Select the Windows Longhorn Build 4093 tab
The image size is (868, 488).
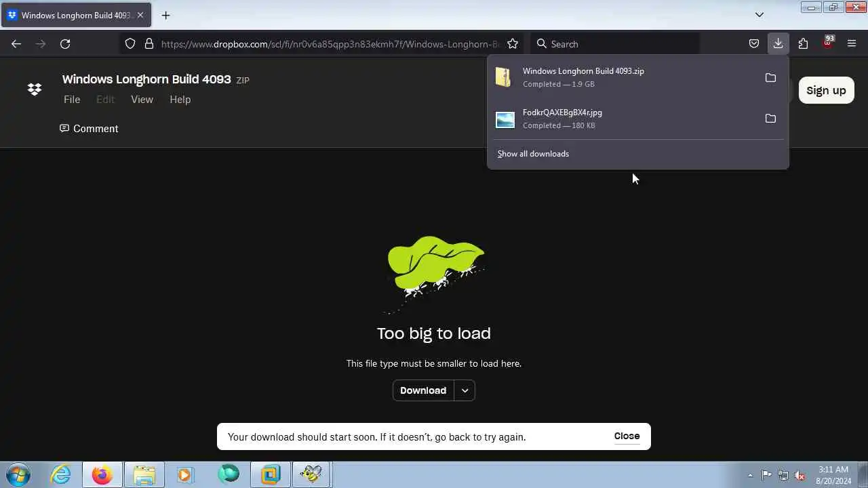[x=76, y=15]
